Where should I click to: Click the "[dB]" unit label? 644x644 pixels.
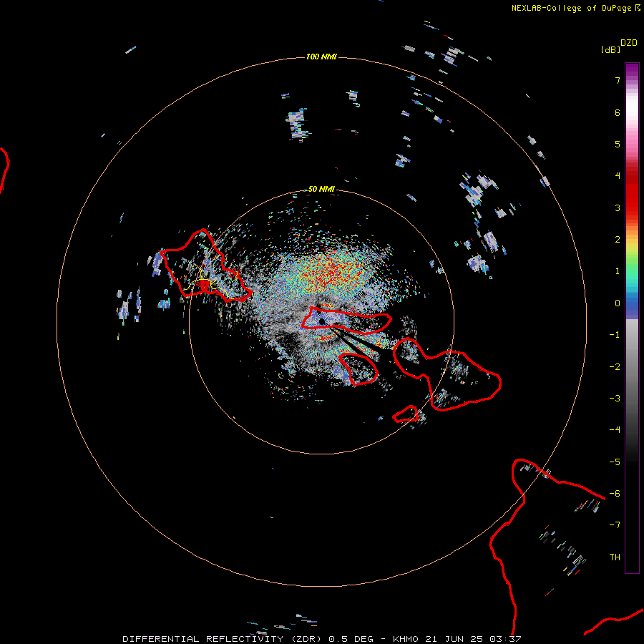610,49
